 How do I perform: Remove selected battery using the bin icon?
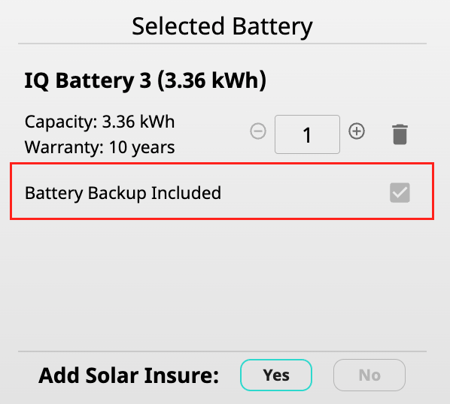tap(400, 134)
